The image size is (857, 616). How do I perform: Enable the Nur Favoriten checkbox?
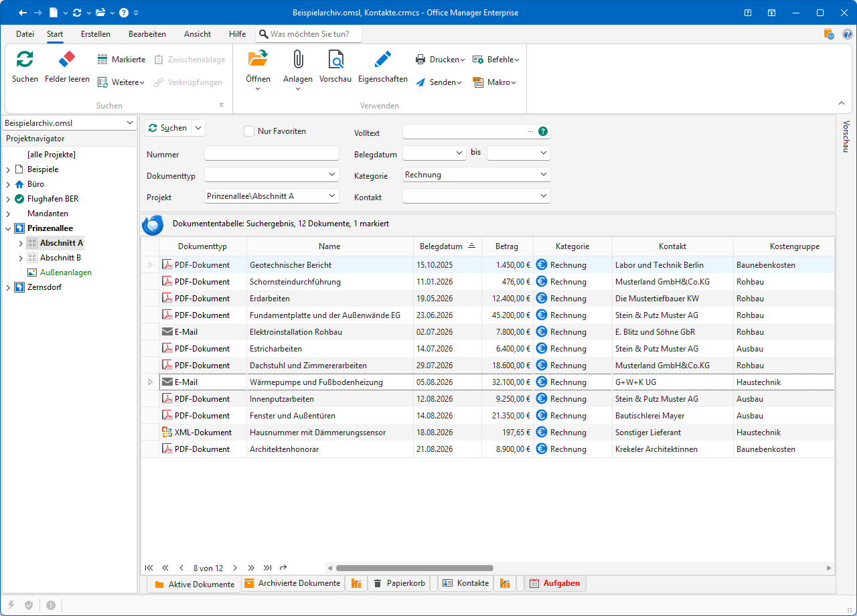point(249,131)
